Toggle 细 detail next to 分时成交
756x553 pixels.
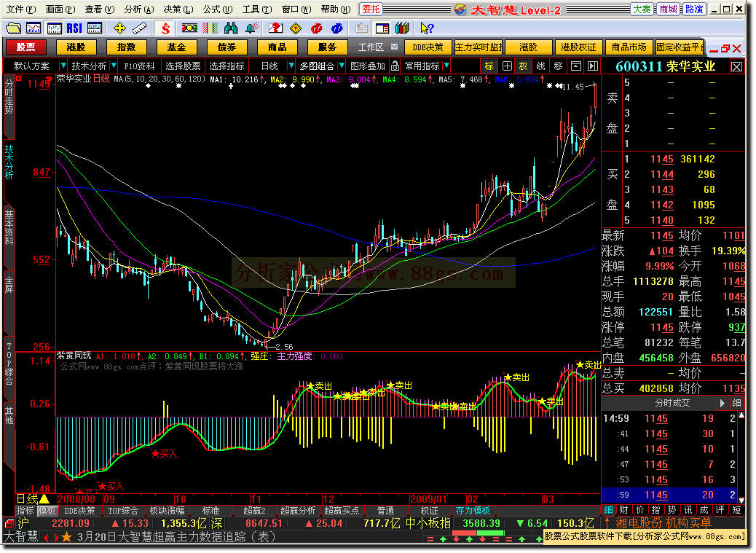[x=736, y=403]
